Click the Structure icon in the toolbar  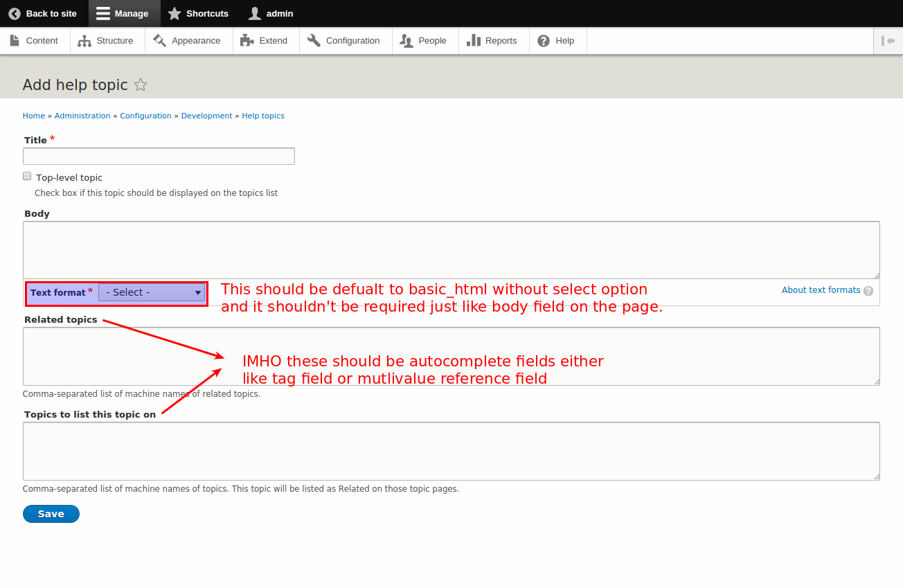coord(84,40)
